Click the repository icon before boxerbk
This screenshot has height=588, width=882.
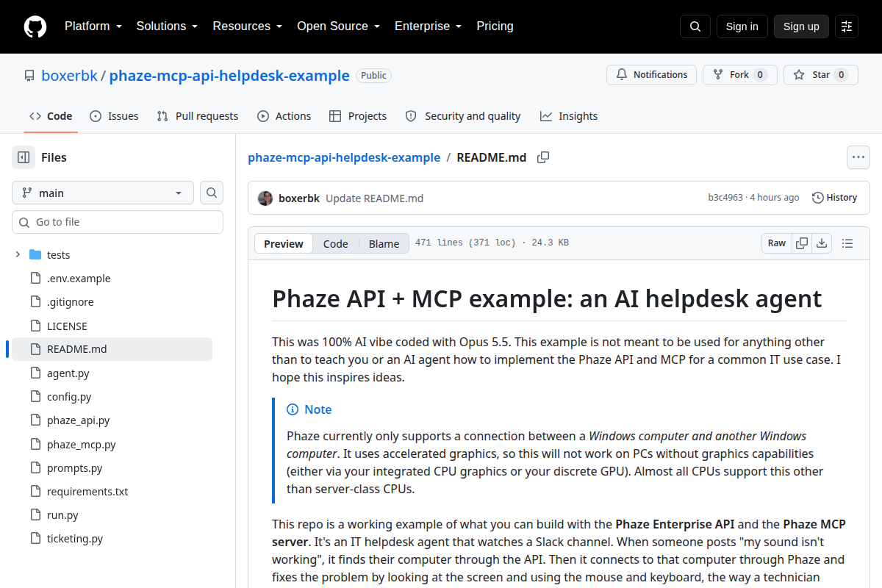(29, 76)
